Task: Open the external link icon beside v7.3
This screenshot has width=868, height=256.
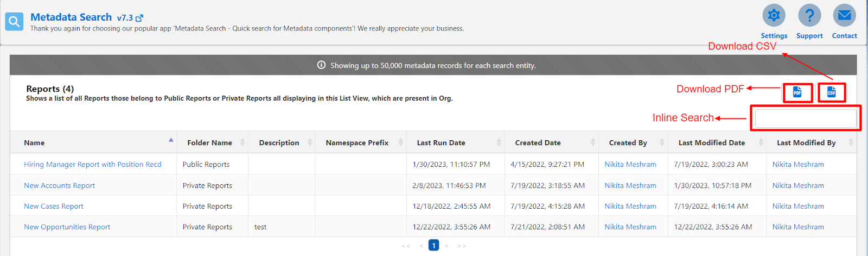Action: click(x=139, y=18)
